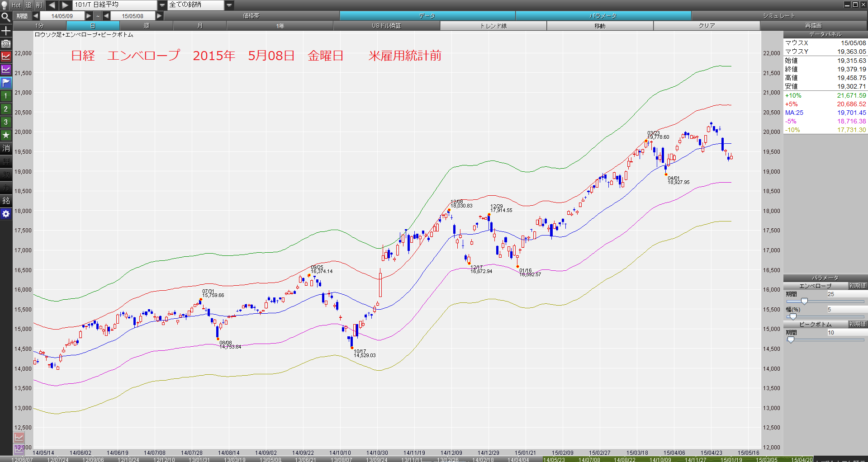Click the 力 icon in sidebar
The height and width of the screenshot is (462, 868).
pyautogui.click(x=6, y=188)
